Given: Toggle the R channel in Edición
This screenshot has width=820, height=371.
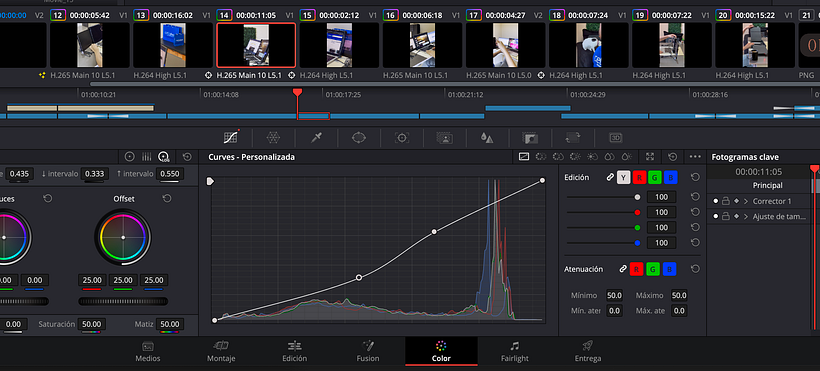Looking at the screenshot, I should [639, 177].
